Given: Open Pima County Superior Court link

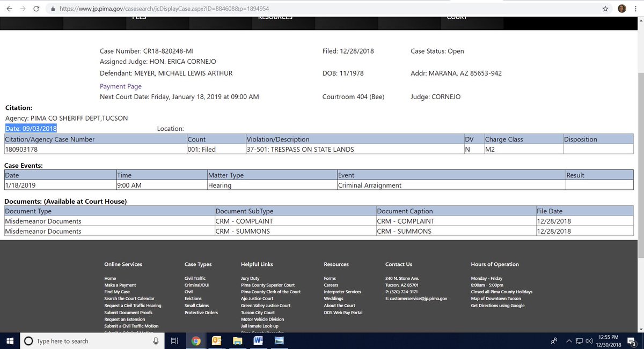Looking at the screenshot, I should pyautogui.click(x=268, y=285).
